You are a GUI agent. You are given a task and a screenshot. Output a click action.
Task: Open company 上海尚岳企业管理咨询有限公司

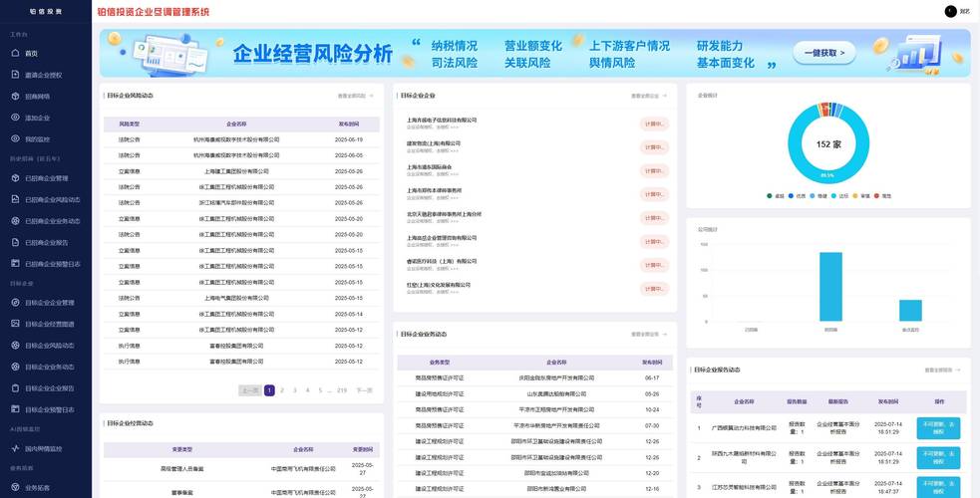coord(442,238)
